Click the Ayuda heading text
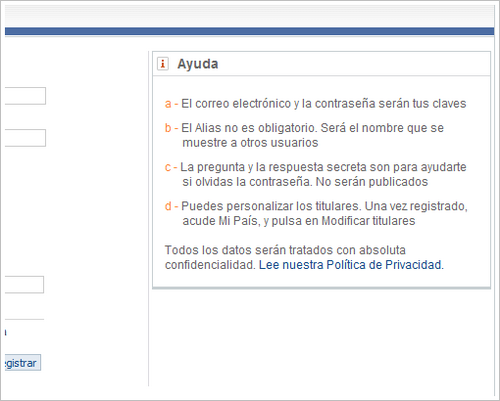 pos(198,64)
